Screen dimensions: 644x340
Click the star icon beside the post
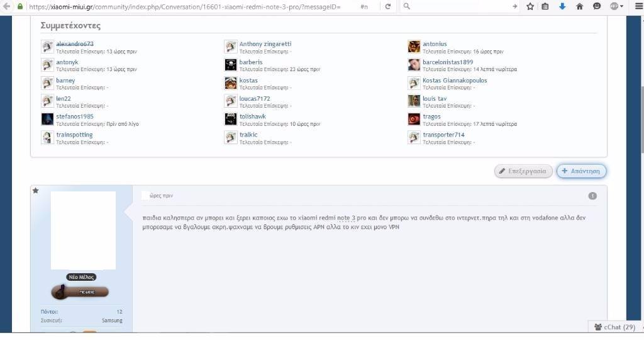(x=36, y=191)
